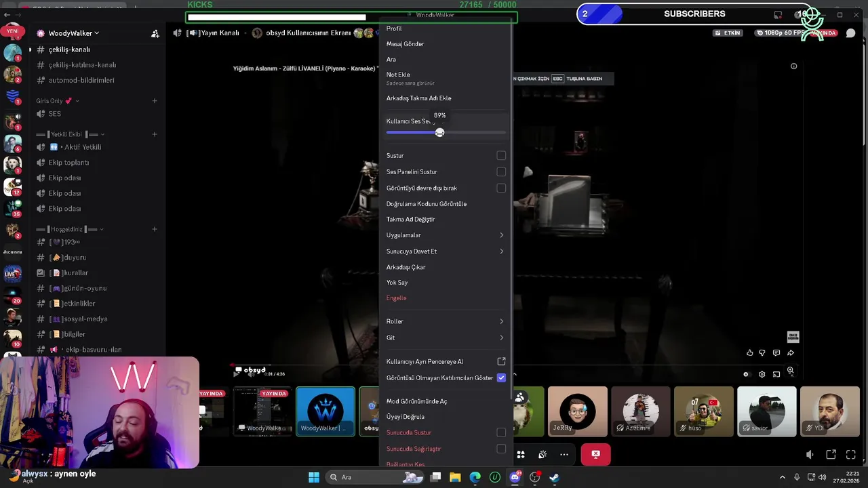868x488 pixels.
Task: Open Steam from the taskbar
Action: click(554, 477)
